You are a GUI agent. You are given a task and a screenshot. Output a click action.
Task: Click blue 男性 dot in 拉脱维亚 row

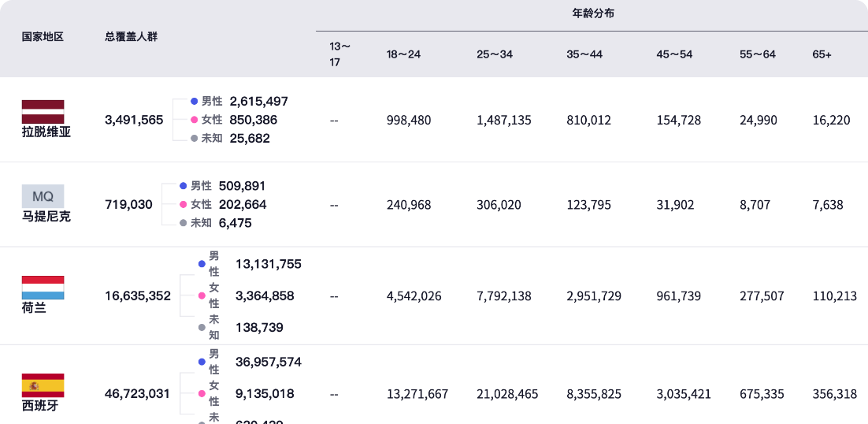tap(195, 102)
